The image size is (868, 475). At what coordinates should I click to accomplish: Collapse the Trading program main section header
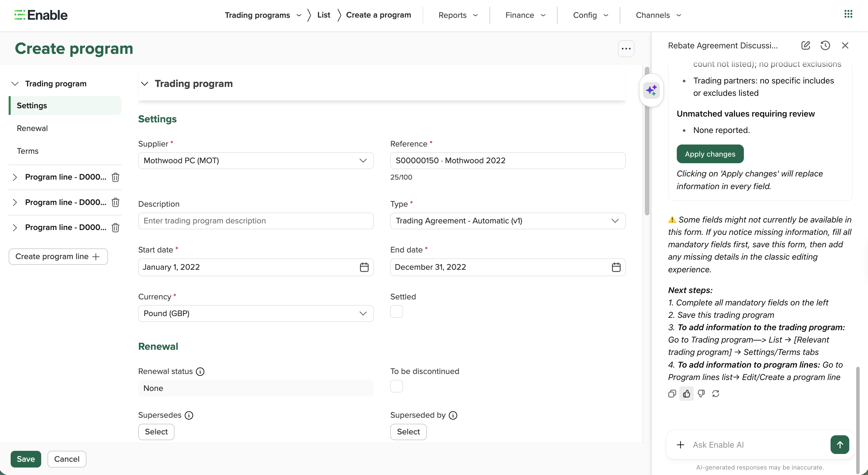tap(145, 83)
